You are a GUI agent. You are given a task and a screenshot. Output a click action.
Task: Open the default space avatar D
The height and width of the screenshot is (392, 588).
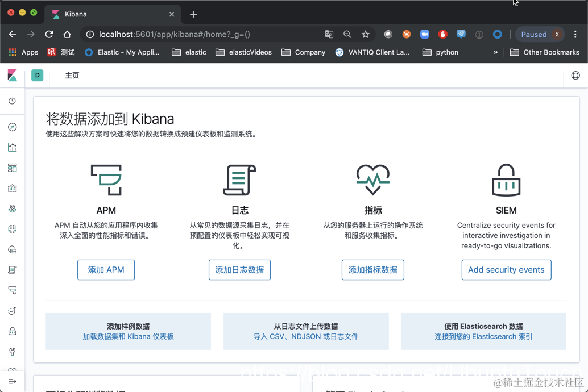37,76
